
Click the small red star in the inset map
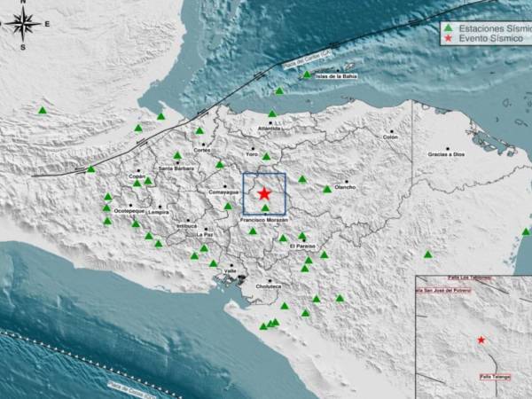(481, 340)
